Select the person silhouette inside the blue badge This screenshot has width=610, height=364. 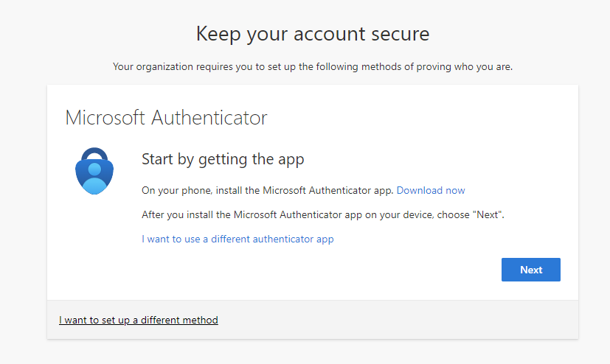click(x=94, y=178)
